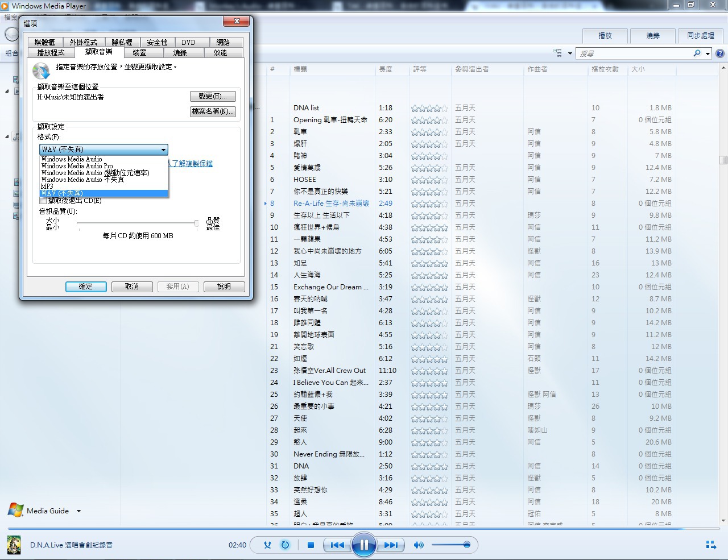Pause the playing song
Image resolution: width=728 pixels, height=560 pixels.
pos(364,545)
